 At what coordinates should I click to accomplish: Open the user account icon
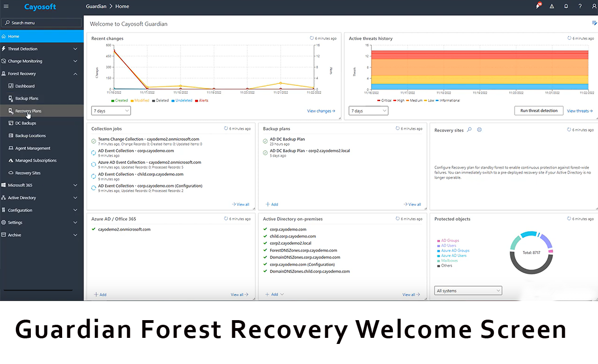pyautogui.click(x=594, y=7)
